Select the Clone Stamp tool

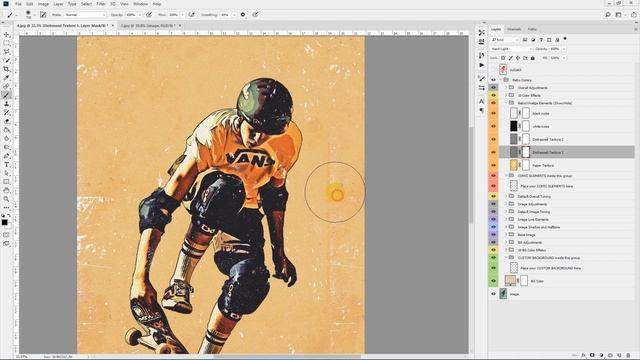pyautogui.click(x=6, y=104)
